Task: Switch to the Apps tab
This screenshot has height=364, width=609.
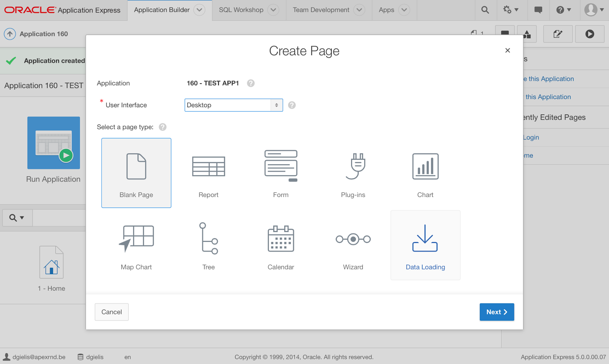Action: (386, 10)
